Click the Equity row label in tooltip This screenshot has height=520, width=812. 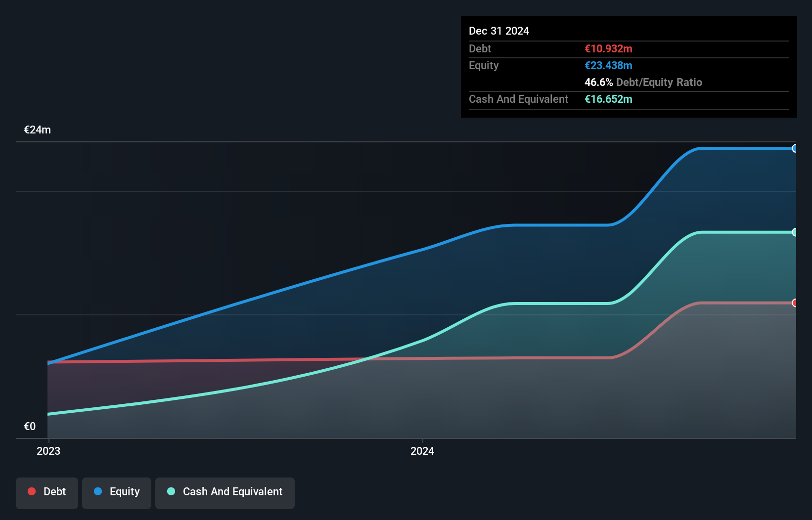point(484,65)
